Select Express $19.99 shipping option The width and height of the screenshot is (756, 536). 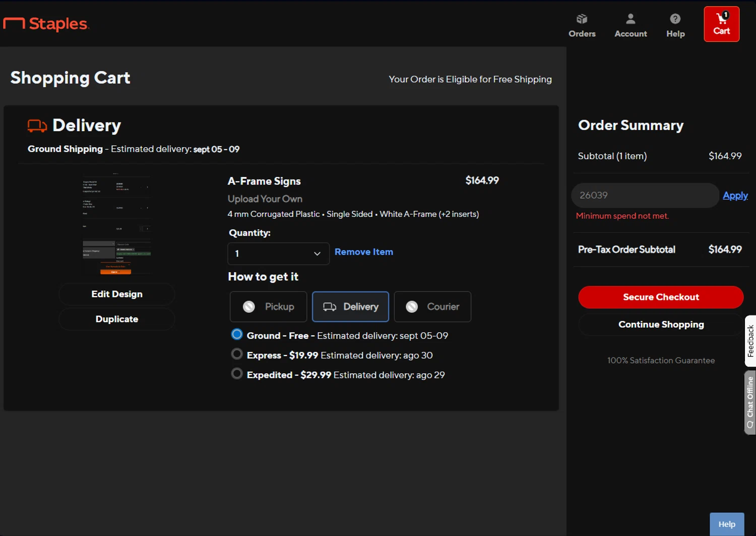point(237,354)
